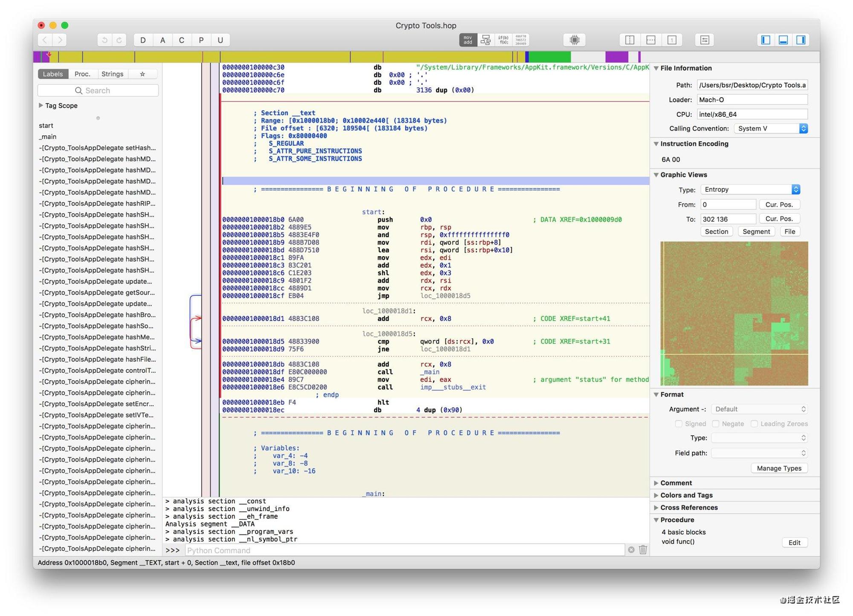Split the view horizontally
Screen dimensions: 853x616
pos(651,40)
